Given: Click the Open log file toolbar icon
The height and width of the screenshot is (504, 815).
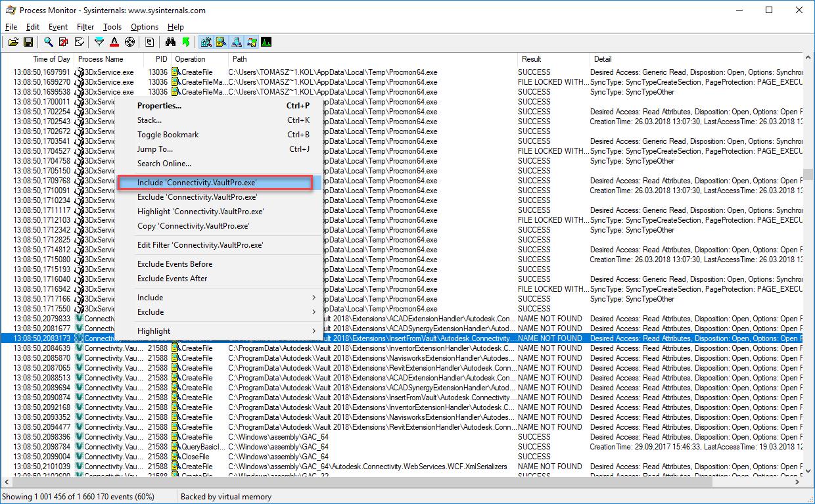Looking at the screenshot, I should pyautogui.click(x=12, y=43).
